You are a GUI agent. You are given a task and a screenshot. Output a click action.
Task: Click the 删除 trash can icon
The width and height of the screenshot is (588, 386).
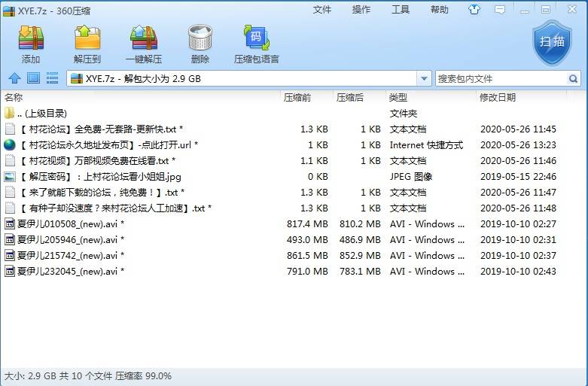[x=200, y=44]
